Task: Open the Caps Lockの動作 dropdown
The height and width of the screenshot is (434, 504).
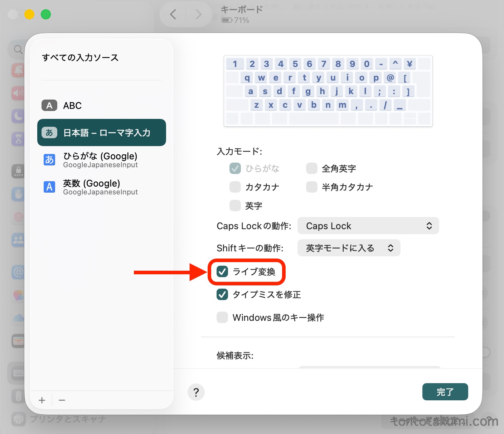Action: [368, 226]
